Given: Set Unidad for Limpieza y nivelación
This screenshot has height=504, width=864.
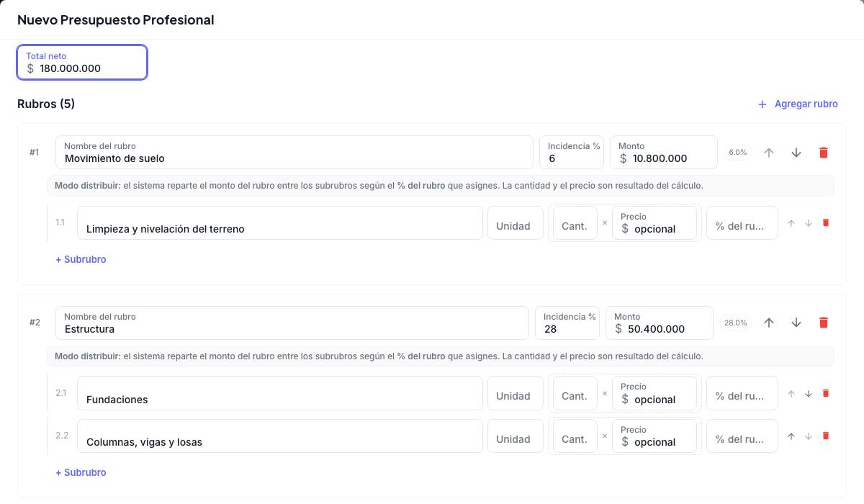Looking at the screenshot, I should (x=516, y=223).
